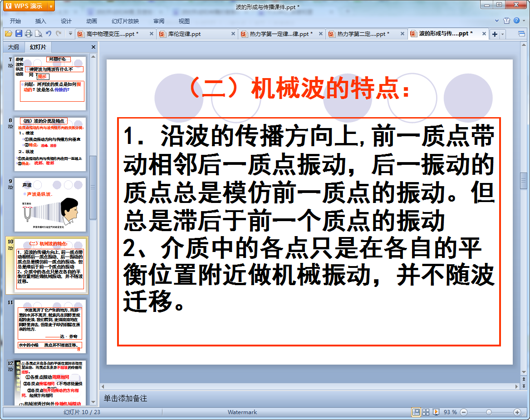Undo the last action
The height and width of the screenshot is (420, 530).
click(x=49, y=34)
